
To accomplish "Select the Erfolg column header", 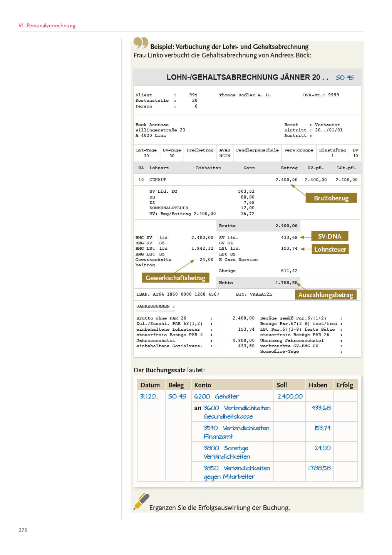I will (x=344, y=385).
